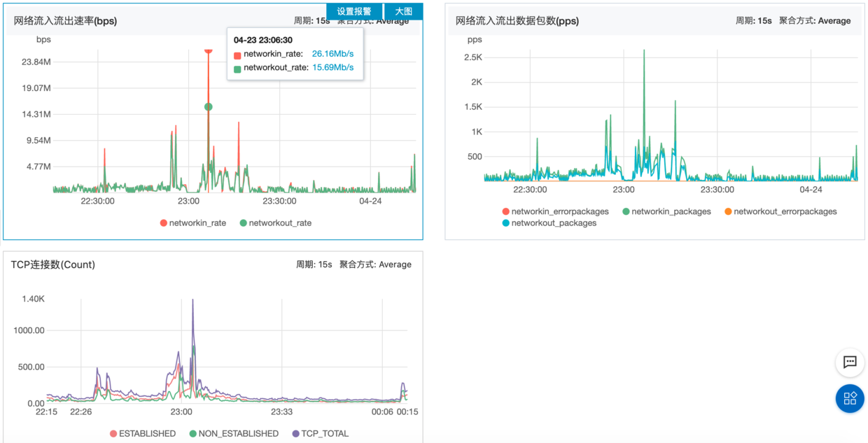Toggle networkin_packages legend series
Viewport: 868px width, 443px height.
(x=666, y=211)
